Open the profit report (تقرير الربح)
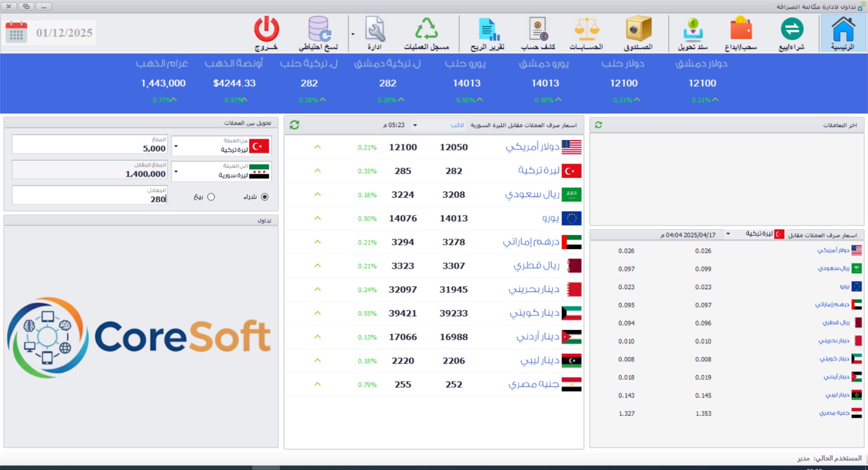This screenshot has height=470, width=868. [487, 34]
